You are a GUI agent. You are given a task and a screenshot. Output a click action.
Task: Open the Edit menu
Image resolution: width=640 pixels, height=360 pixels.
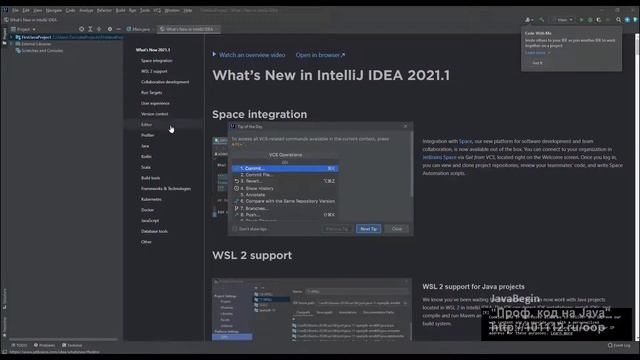26,10
